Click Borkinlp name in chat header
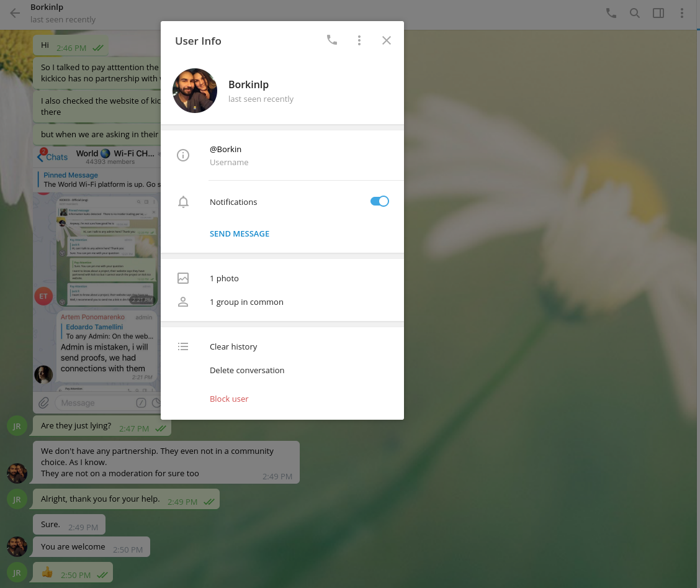 coord(47,7)
